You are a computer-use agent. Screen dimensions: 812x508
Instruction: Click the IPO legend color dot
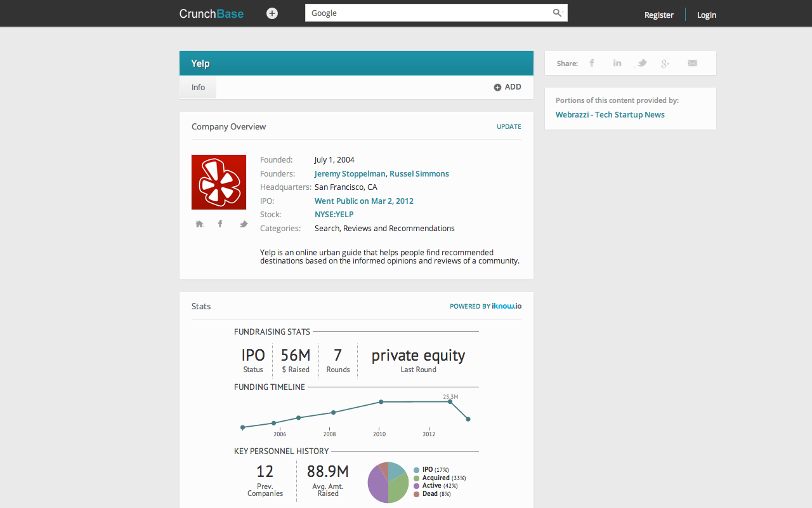tap(416, 471)
